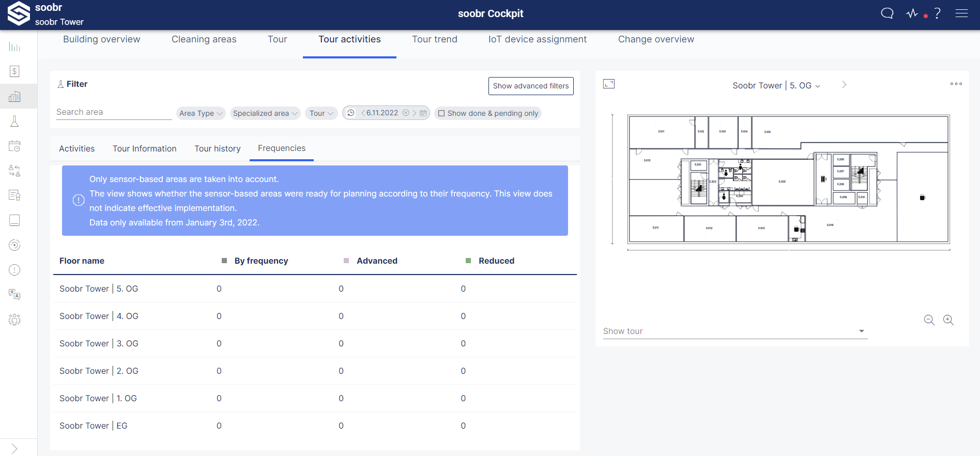Screen dimensions: 980x456
Task: Open the Soobr Tower 5. OG floor selector
Action: coord(776,85)
